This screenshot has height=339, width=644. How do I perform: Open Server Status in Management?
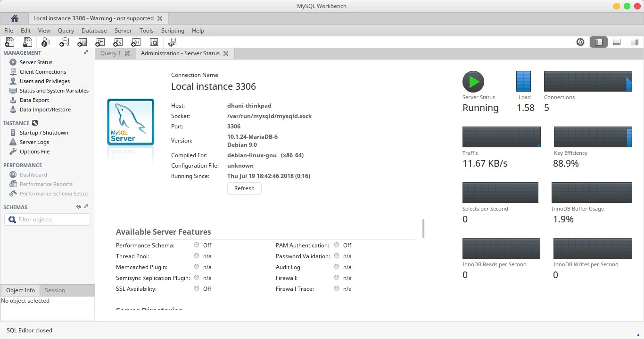tap(36, 62)
